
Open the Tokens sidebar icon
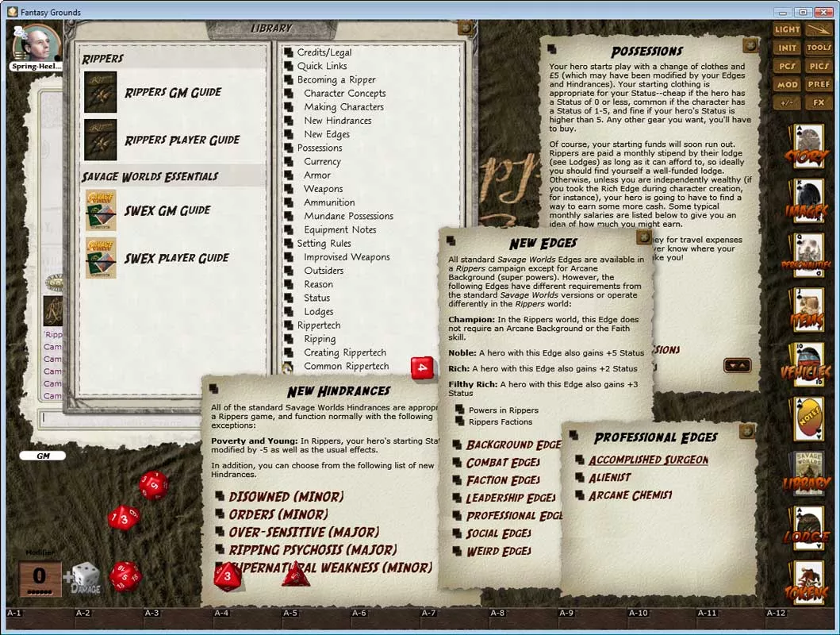click(x=807, y=583)
